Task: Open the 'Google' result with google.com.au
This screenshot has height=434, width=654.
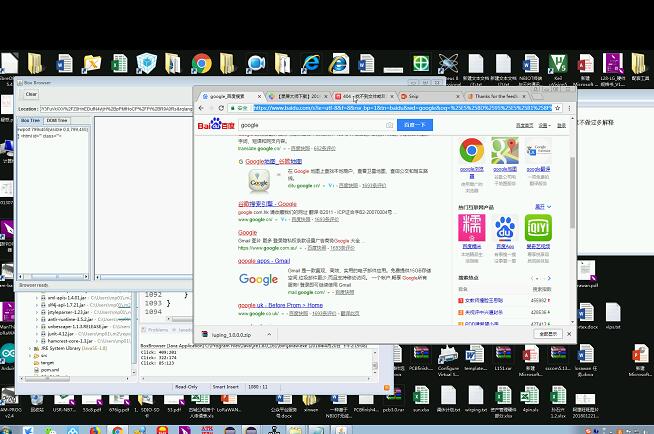Action: click(x=247, y=233)
